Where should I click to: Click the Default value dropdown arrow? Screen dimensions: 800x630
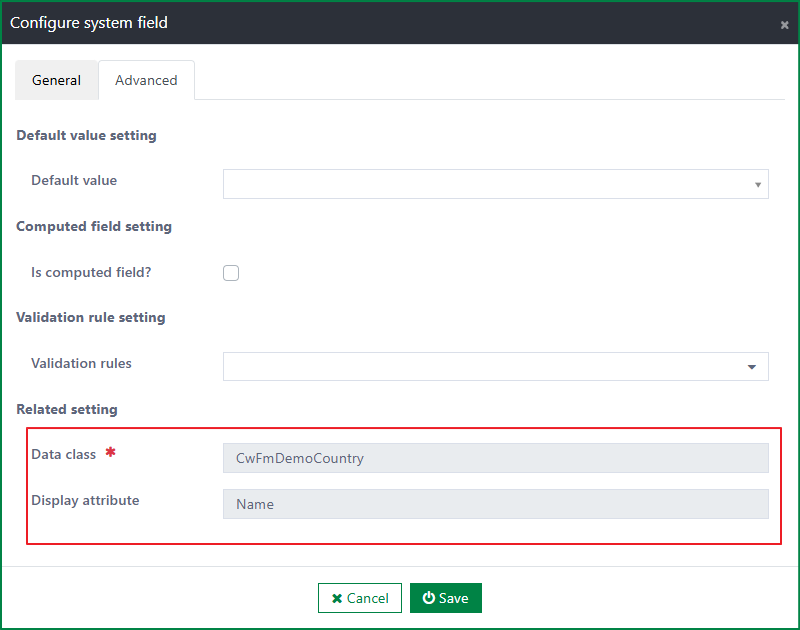point(758,185)
